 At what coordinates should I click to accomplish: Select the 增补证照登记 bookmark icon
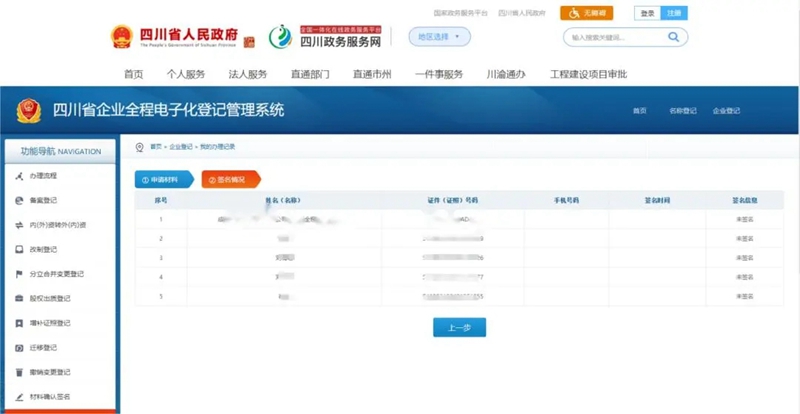click(x=19, y=323)
